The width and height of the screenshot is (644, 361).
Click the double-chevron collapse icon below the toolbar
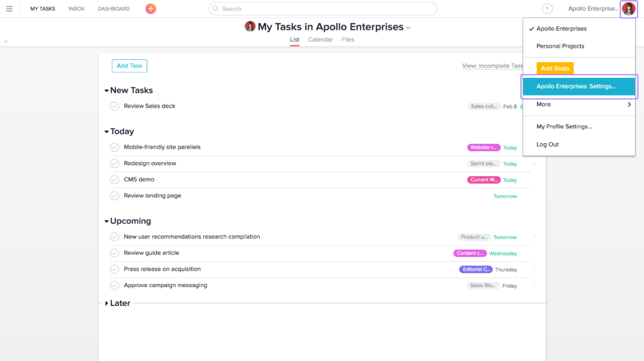(x=6, y=41)
